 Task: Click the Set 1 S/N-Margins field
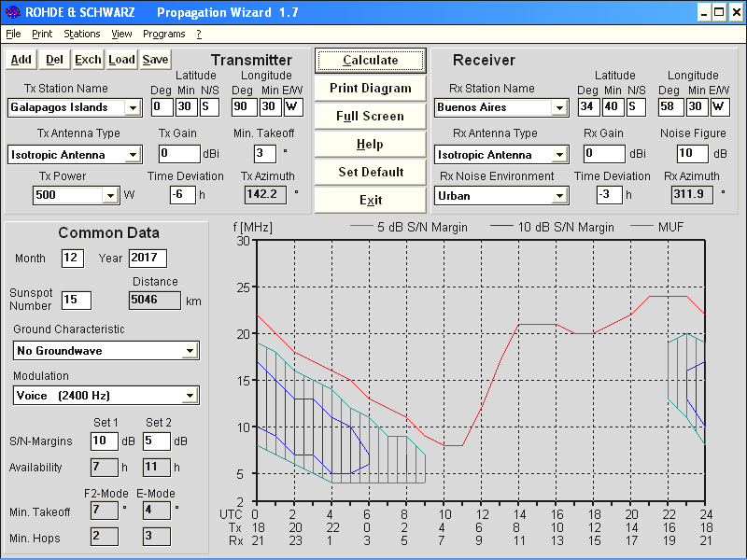[104, 441]
